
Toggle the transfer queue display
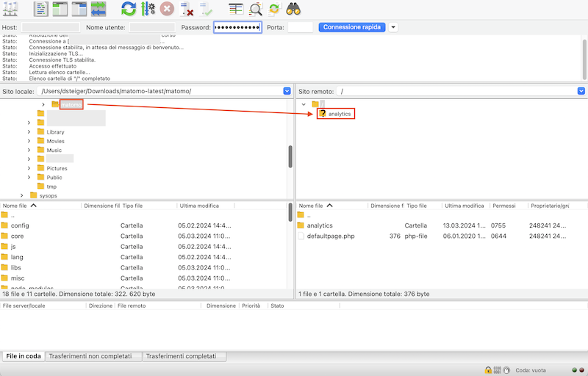[x=98, y=9]
